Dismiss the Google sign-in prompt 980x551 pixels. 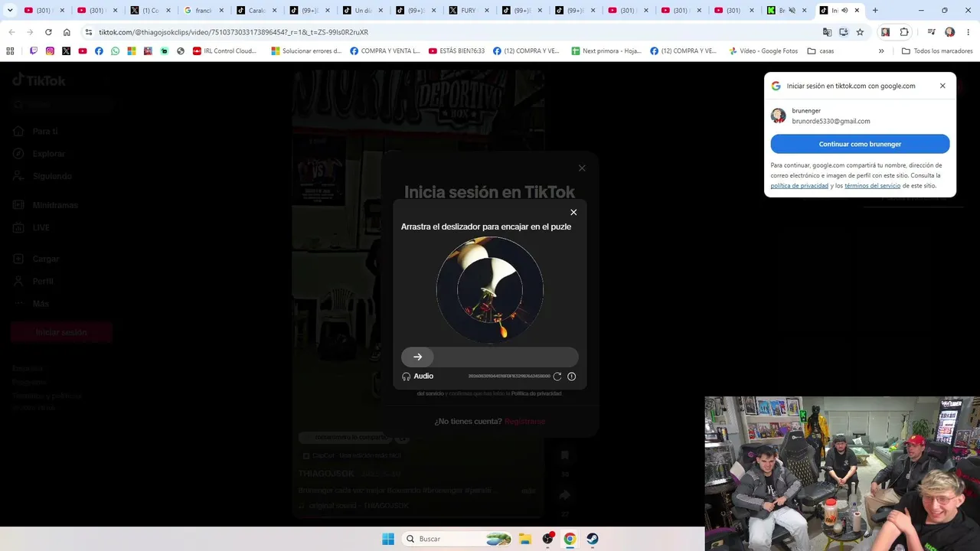click(942, 86)
